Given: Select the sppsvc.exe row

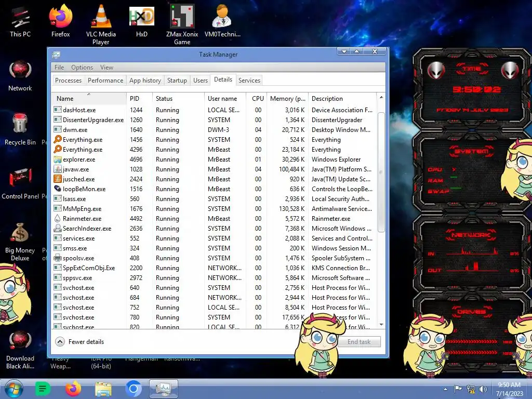Looking at the screenshot, I should pyautogui.click(x=214, y=277).
